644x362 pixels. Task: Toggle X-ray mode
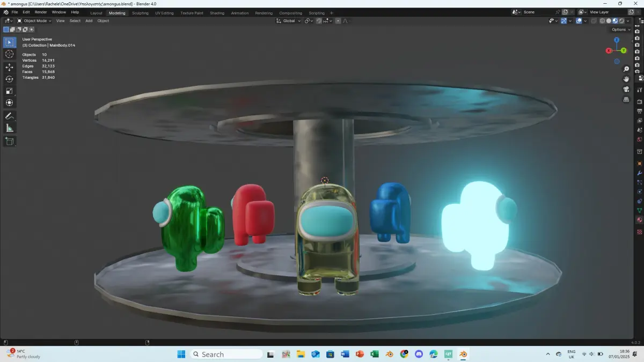(594, 21)
